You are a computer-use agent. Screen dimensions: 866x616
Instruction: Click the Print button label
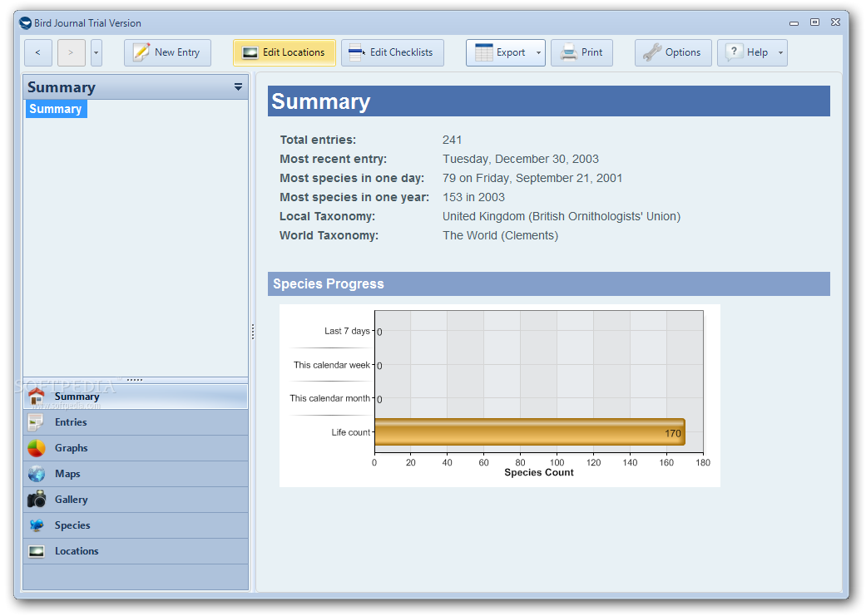click(592, 52)
